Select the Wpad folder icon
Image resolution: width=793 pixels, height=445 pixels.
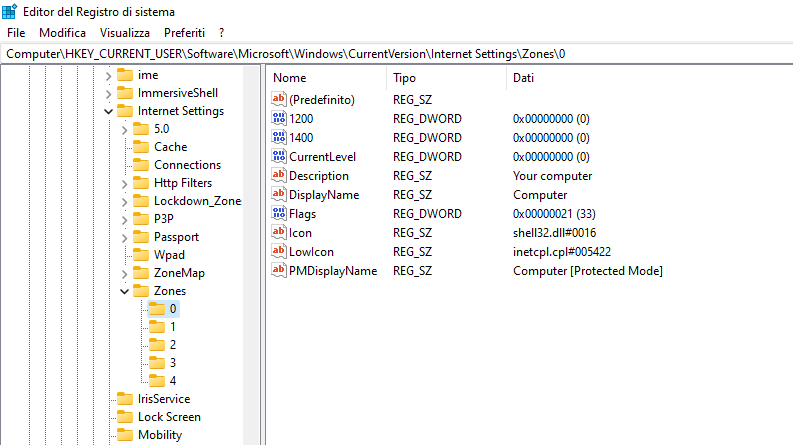click(141, 254)
